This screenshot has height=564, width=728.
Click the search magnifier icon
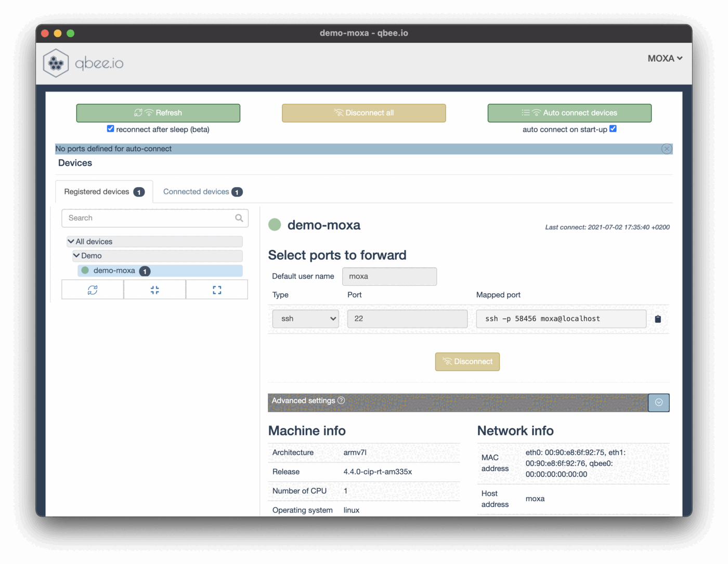point(239,218)
